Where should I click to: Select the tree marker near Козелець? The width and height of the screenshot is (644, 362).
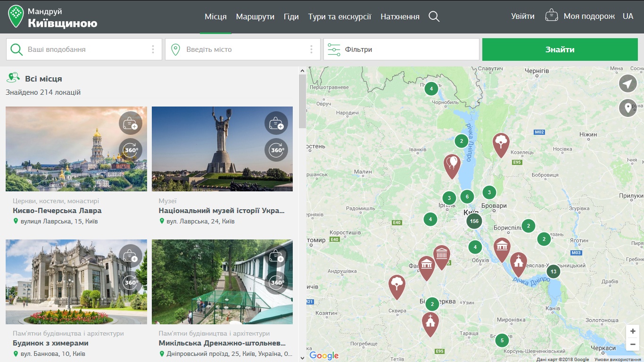coord(501,145)
